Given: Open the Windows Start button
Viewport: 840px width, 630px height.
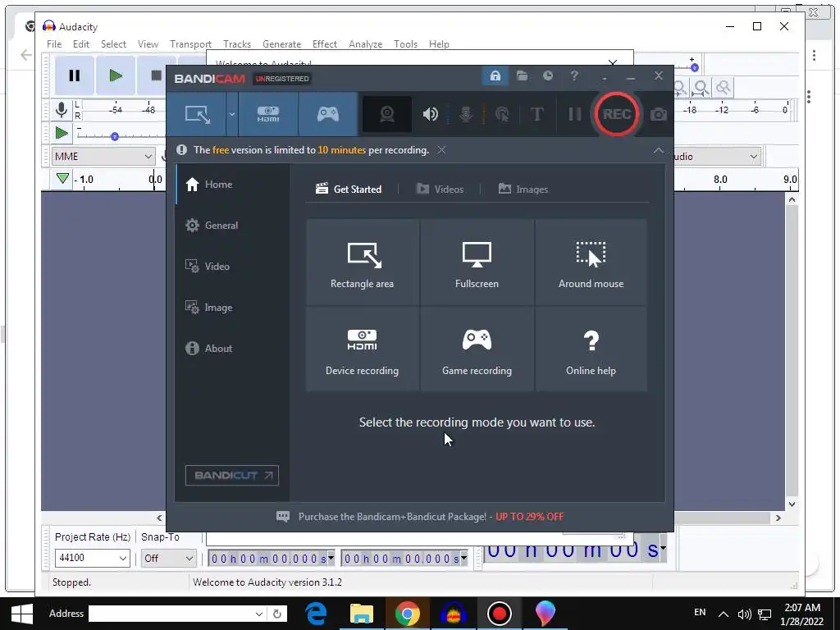Looking at the screenshot, I should coord(21,614).
